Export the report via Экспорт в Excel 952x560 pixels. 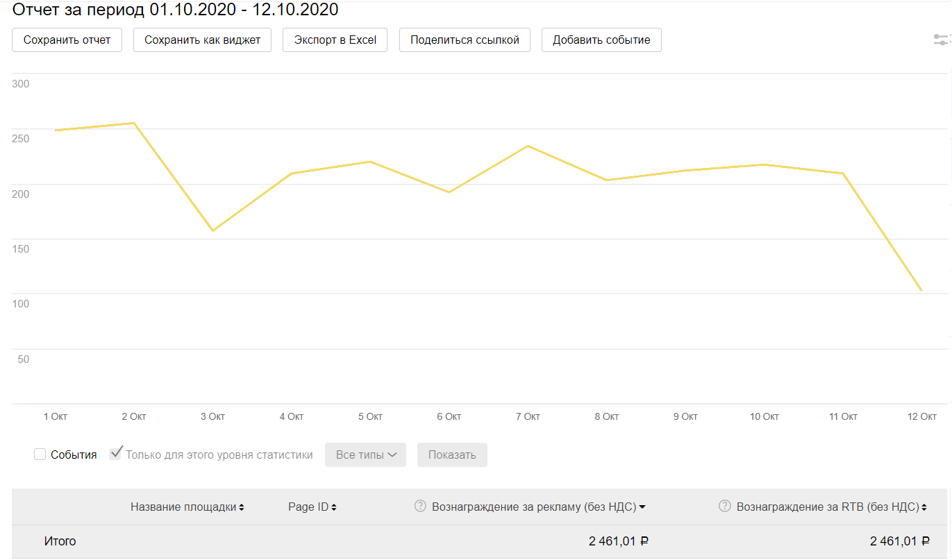[x=335, y=40]
